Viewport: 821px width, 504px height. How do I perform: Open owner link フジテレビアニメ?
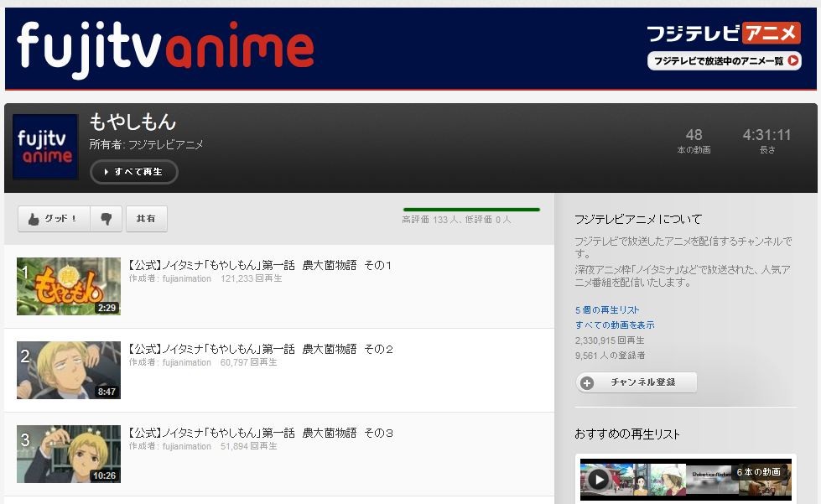(165, 144)
